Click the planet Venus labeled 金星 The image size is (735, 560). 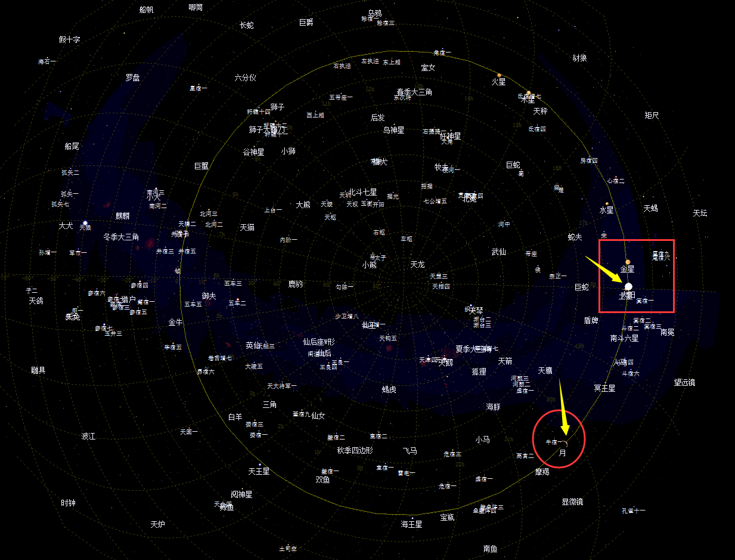coord(627,269)
